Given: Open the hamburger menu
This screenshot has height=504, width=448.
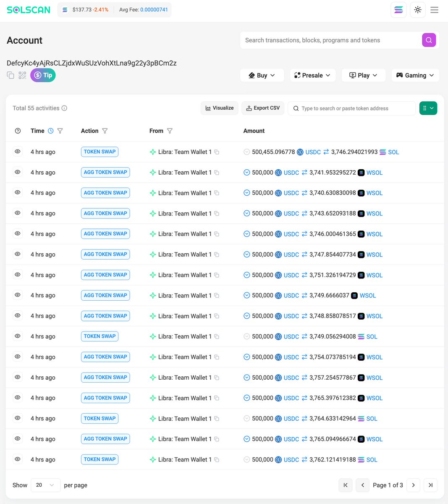Looking at the screenshot, I should 434,10.
